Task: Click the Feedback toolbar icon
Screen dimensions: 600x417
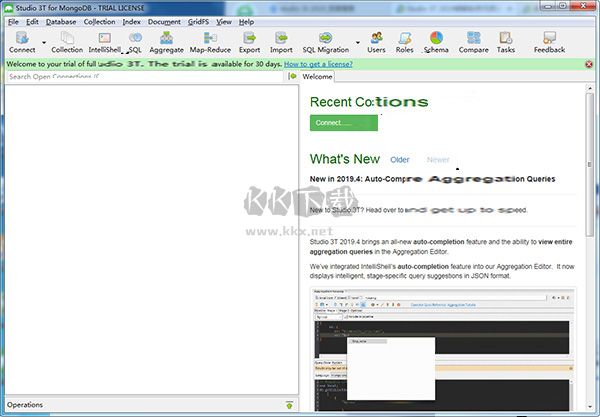Action: point(549,42)
